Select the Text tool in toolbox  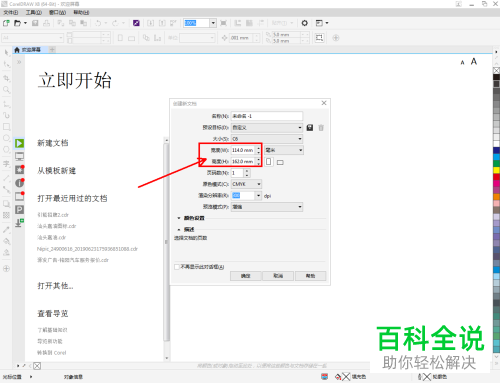(6, 164)
